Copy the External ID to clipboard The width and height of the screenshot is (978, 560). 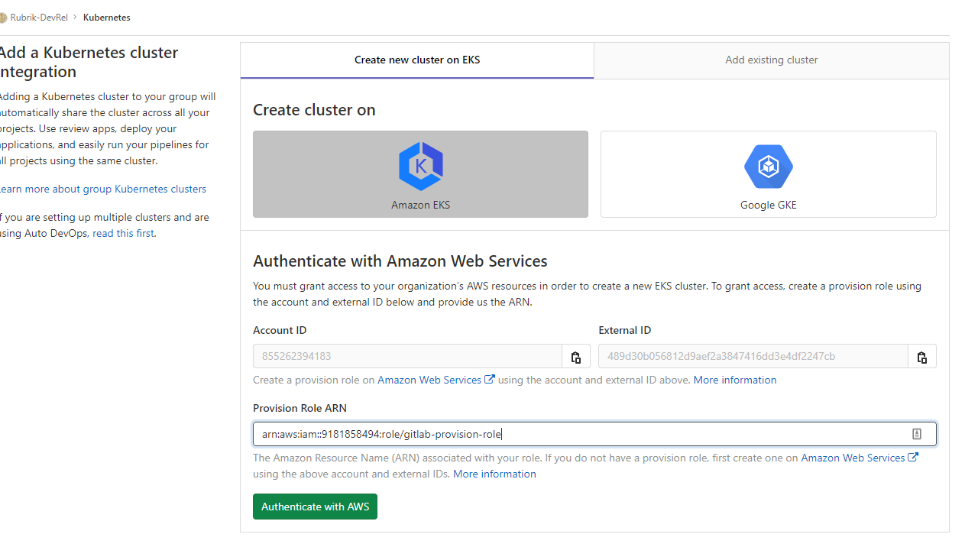pyautogui.click(x=922, y=357)
